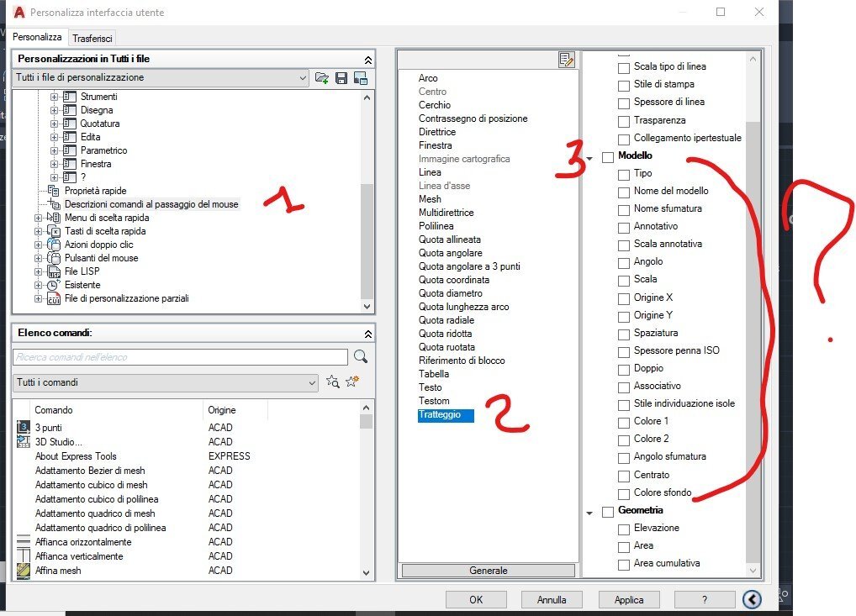Screen dimensions: 856x616
Task: Check the Geometria category checkbox
Action: (608, 512)
